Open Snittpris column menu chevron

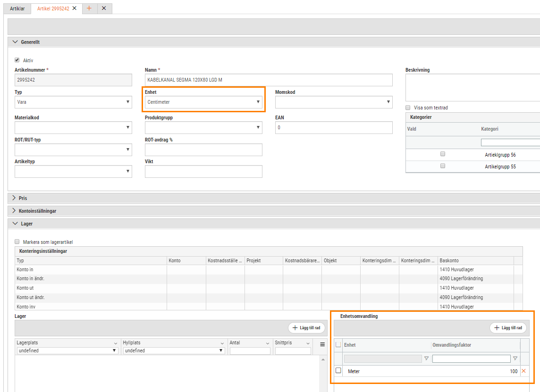tap(308, 343)
